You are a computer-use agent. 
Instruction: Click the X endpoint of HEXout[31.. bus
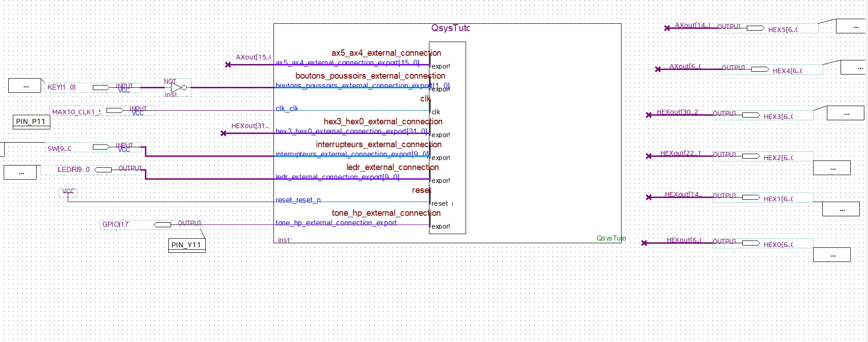click(224, 133)
